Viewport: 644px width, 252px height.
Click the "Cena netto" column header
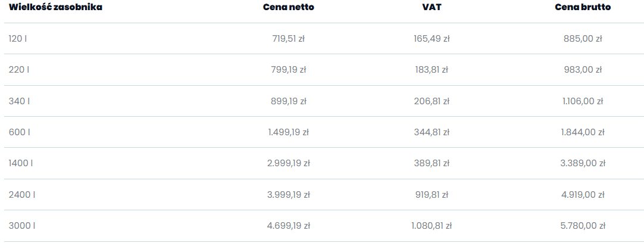(288, 7)
